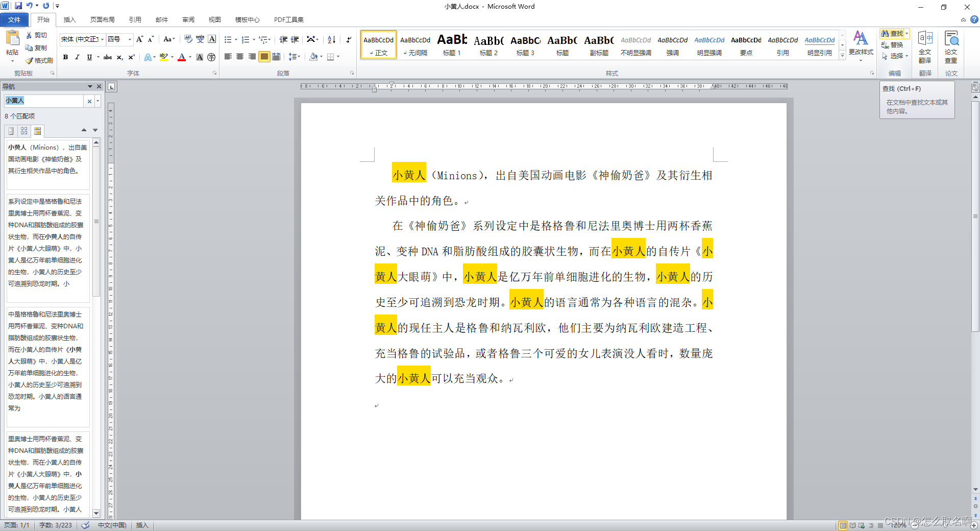Activate the Format Painter (格式刷)

[x=39, y=60]
